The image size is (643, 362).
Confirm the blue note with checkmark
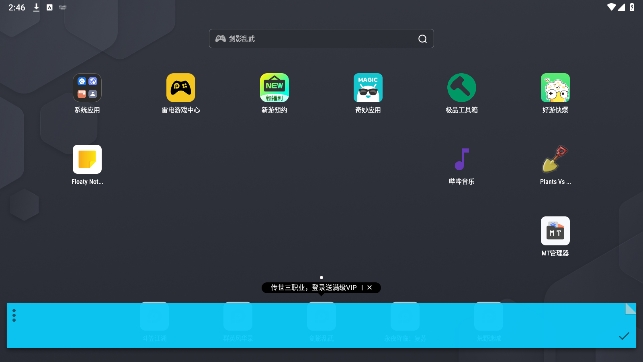624,336
